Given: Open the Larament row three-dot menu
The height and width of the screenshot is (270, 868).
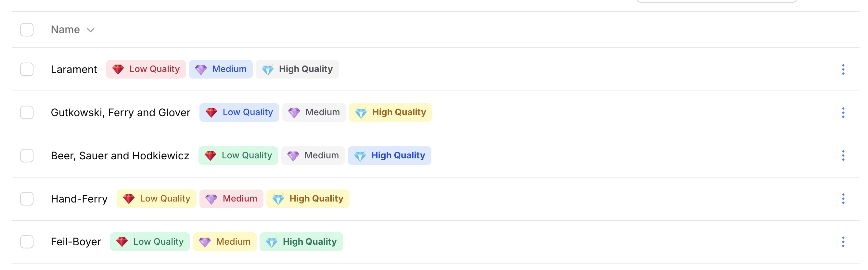Looking at the screenshot, I should pos(843,69).
